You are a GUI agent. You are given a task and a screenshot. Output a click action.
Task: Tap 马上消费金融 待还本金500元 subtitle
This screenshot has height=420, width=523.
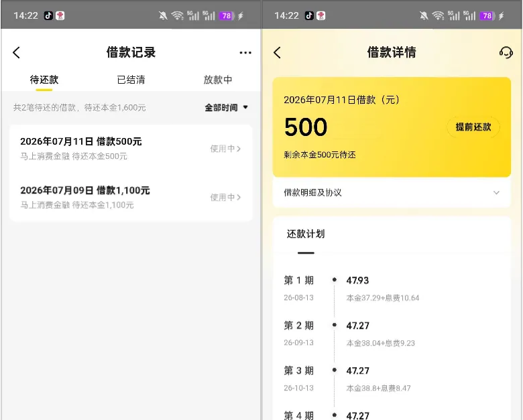(x=74, y=156)
